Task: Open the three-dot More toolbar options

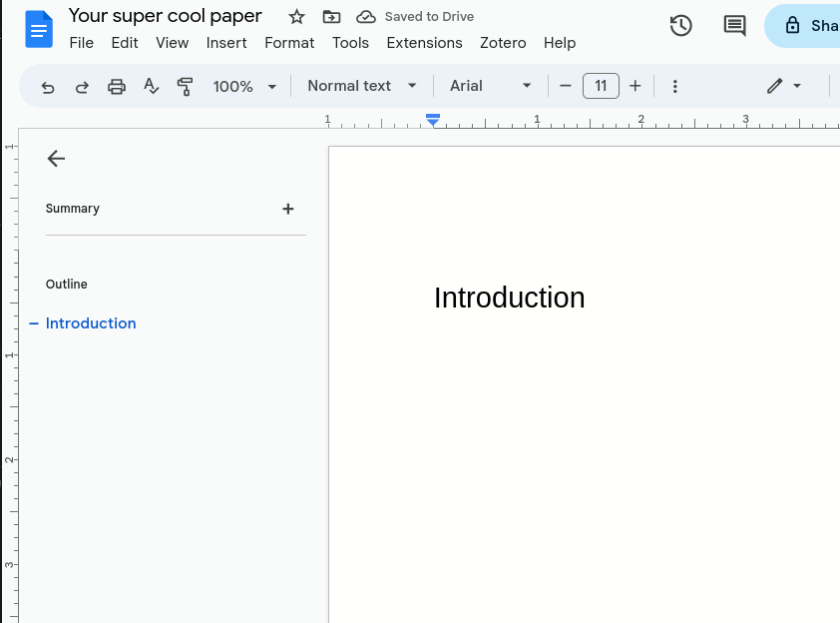Action: point(675,86)
